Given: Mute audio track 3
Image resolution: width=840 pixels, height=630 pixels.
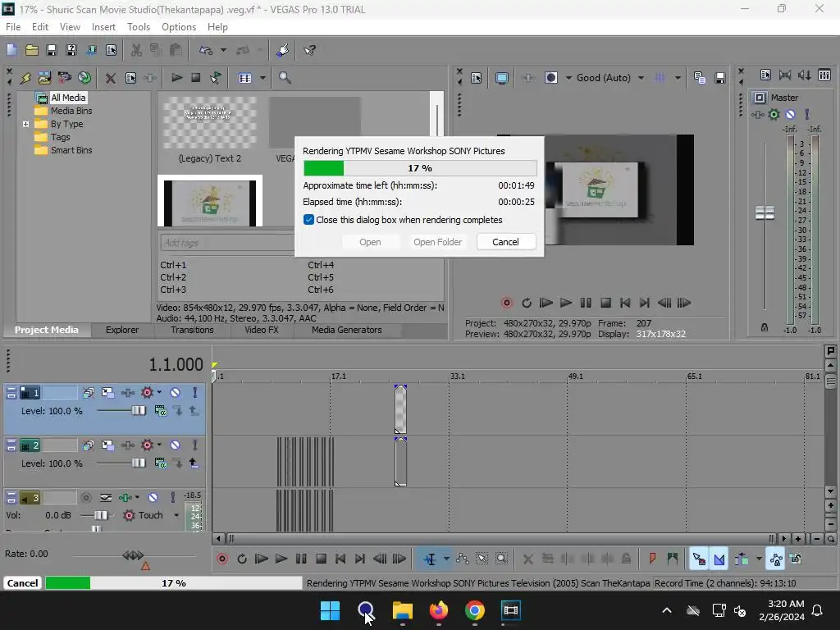Looking at the screenshot, I should pyautogui.click(x=153, y=498).
